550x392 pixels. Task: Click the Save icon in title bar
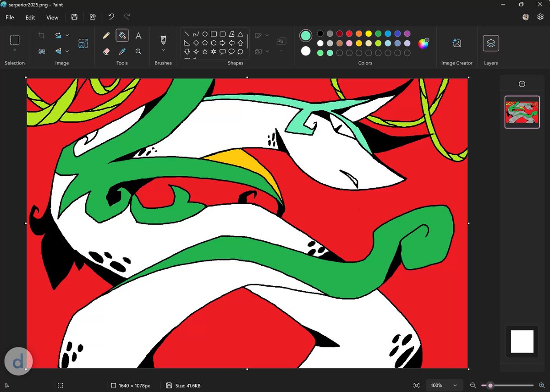point(74,17)
